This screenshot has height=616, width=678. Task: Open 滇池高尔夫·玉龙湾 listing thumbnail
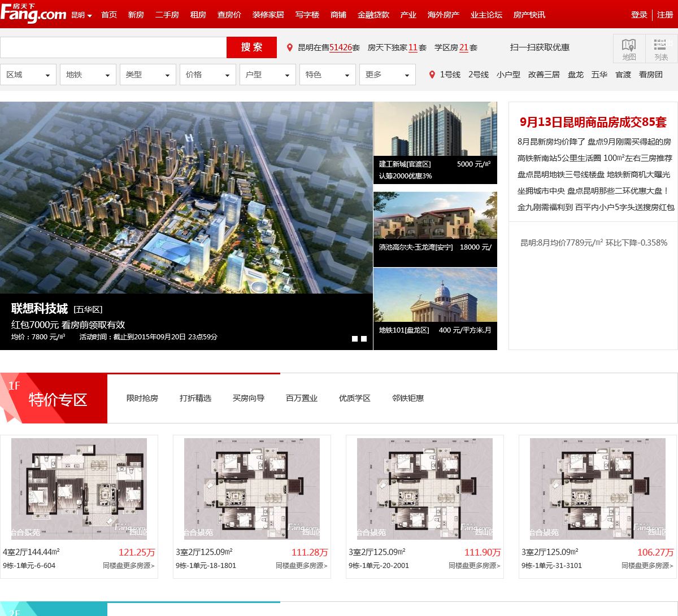435,215
